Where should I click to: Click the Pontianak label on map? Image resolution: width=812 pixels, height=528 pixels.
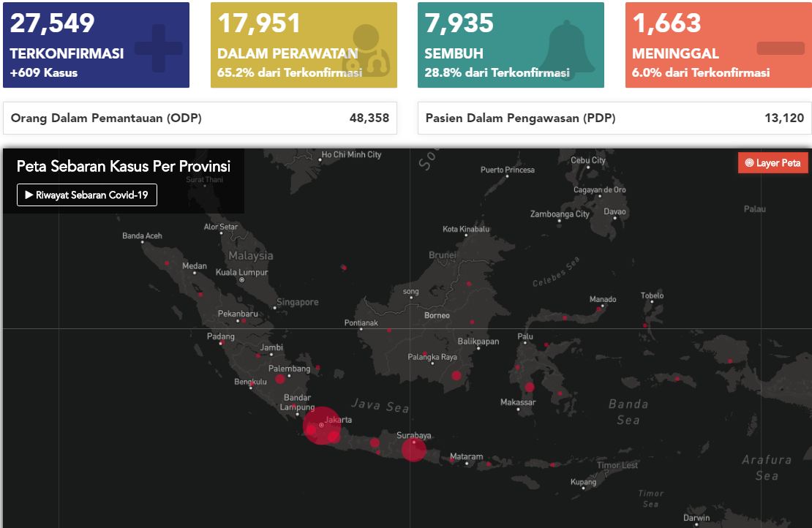click(x=361, y=323)
